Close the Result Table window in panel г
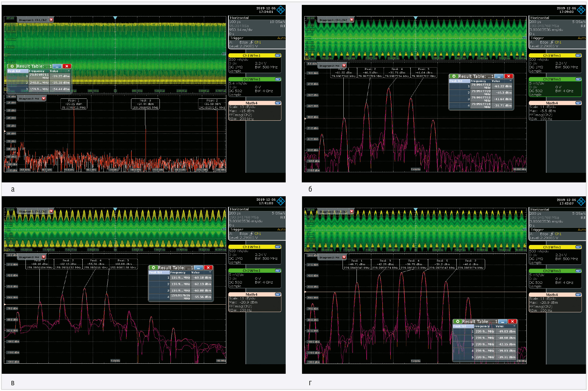This screenshot has height=391, width=588. tap(512, 322)
